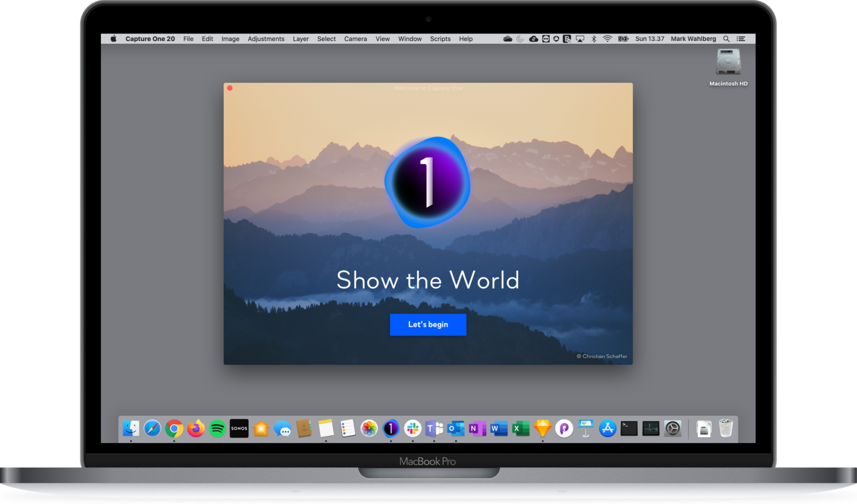Open the Camera menu in Capture One
Viewport: 857px width, 504px height.
(355, 38)
